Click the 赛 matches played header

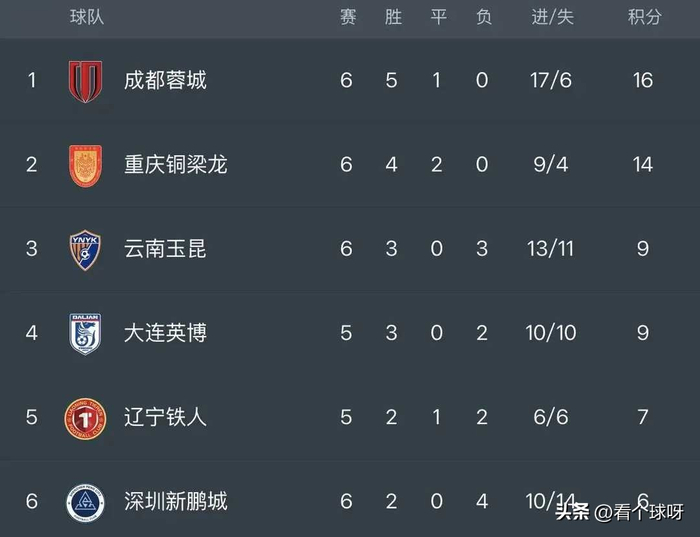tap(347, 18)
